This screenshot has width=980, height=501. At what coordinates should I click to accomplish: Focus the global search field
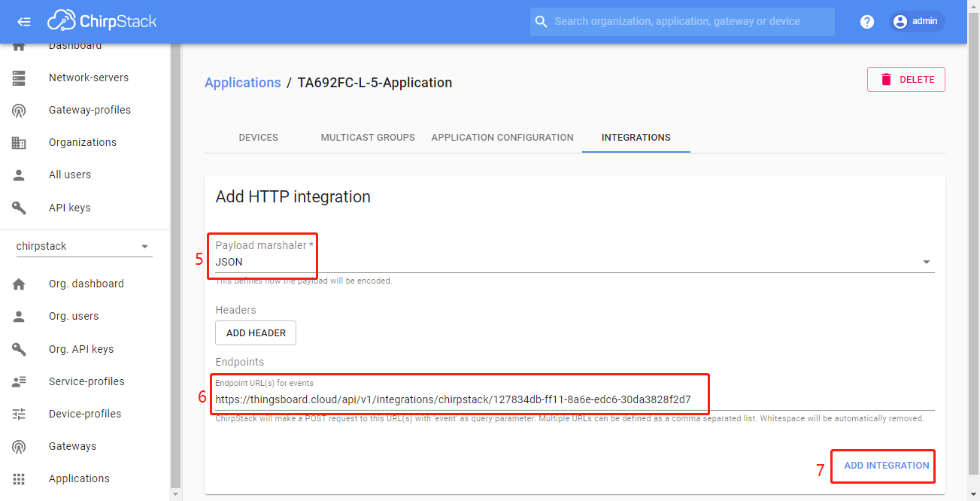[682, 22]
